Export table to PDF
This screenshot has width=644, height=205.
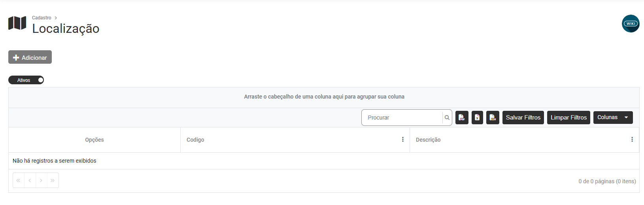coord(462,118)
